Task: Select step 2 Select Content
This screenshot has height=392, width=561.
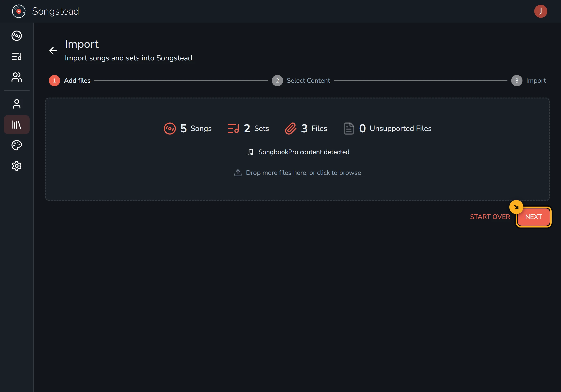Action: coord(301,80)
